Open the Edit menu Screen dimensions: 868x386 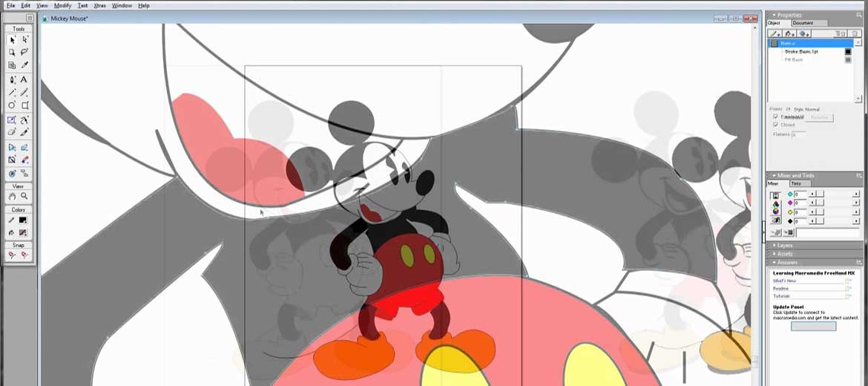click(26, 5)
